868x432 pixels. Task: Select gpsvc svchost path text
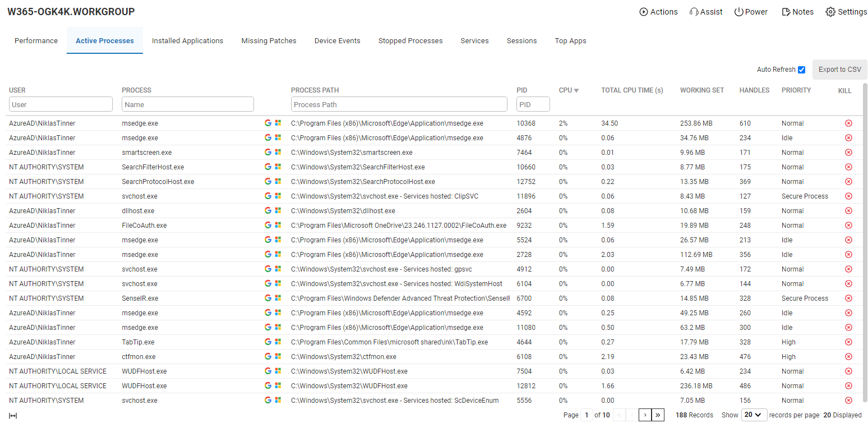point(381,269)
